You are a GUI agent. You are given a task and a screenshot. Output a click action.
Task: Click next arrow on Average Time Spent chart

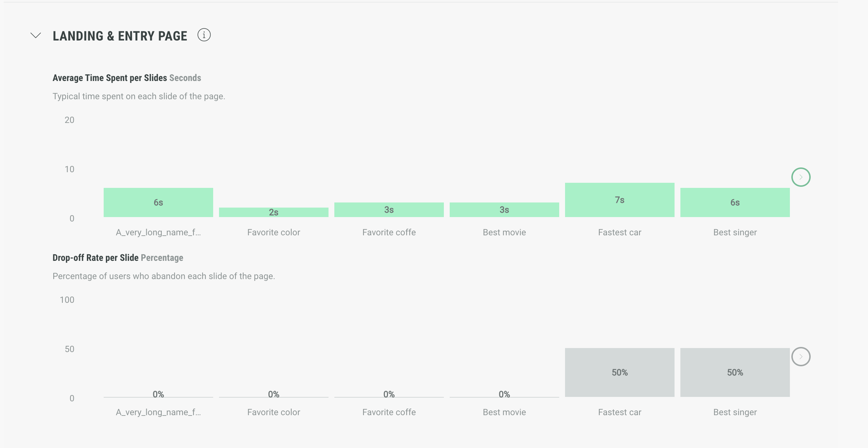pyautogui.click(x=801, y=177)
